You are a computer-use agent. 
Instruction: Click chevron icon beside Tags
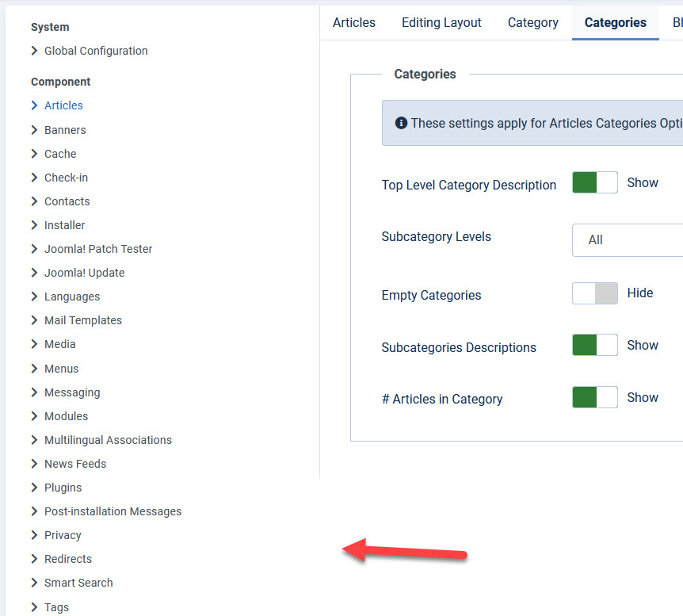[x=34, y=606]
